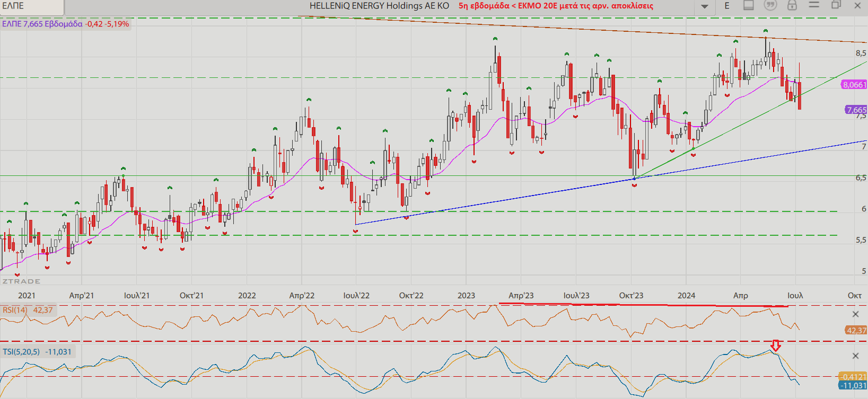
Task: Click the 2023 time axis label
Action: tap(467, 296)
